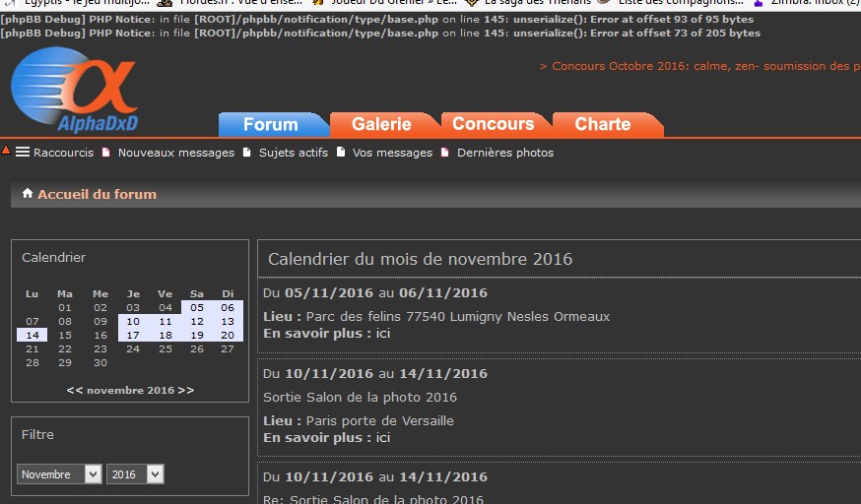Click 'ici' link for Parc des felins event
The image size is (861, 504).
(383, 333)
